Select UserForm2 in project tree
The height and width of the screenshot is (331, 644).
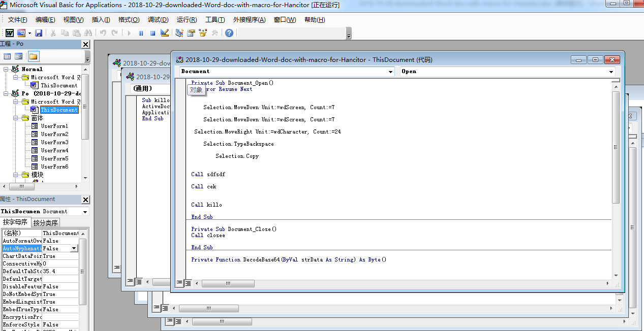tap(54, 134)
